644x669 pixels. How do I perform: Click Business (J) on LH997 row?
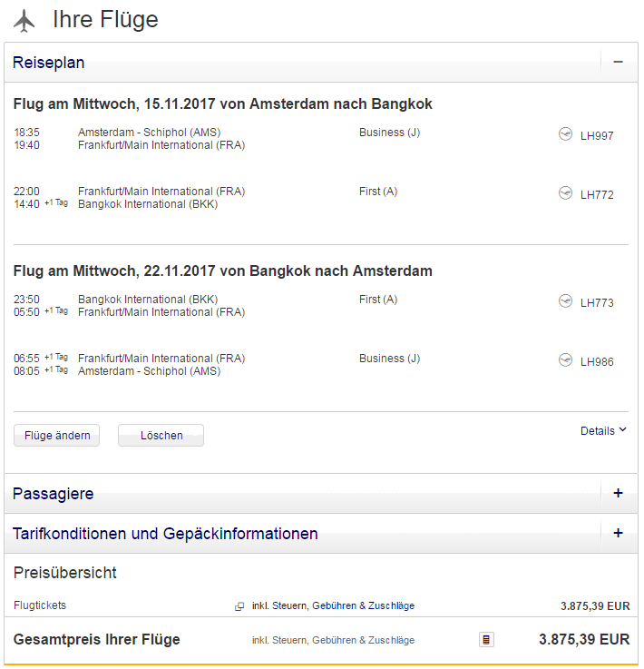pos(389,133)
